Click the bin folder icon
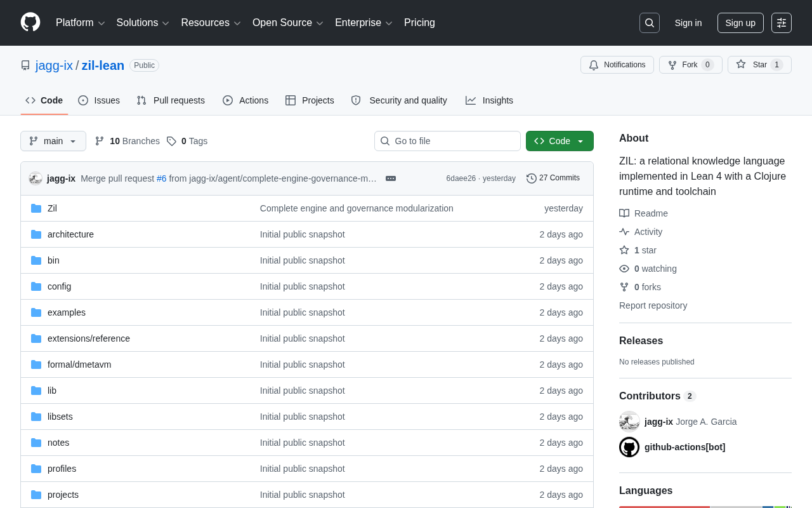This screenshot has width=812, height=508. coord(36,260)
